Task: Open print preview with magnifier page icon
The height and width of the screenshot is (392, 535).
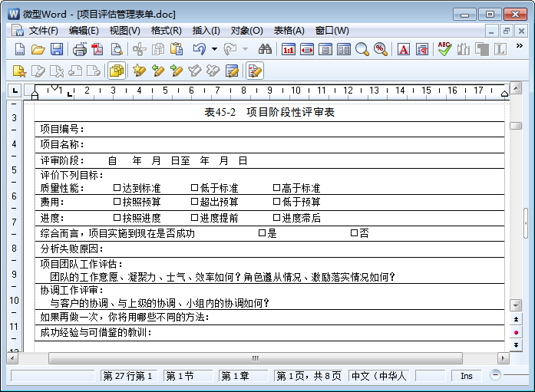Action: coord(117,49)
